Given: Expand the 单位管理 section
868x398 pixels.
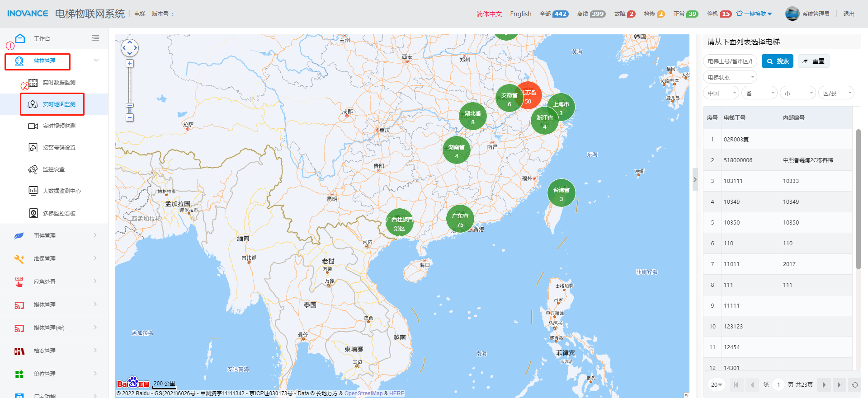Looking at the screenshot, I should point(54,374).
